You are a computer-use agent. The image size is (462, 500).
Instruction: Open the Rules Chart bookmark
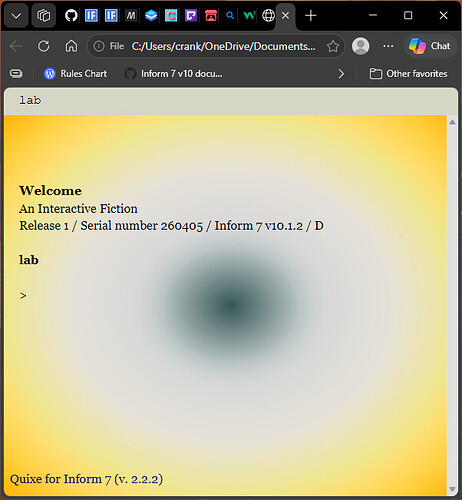(76, 74)
